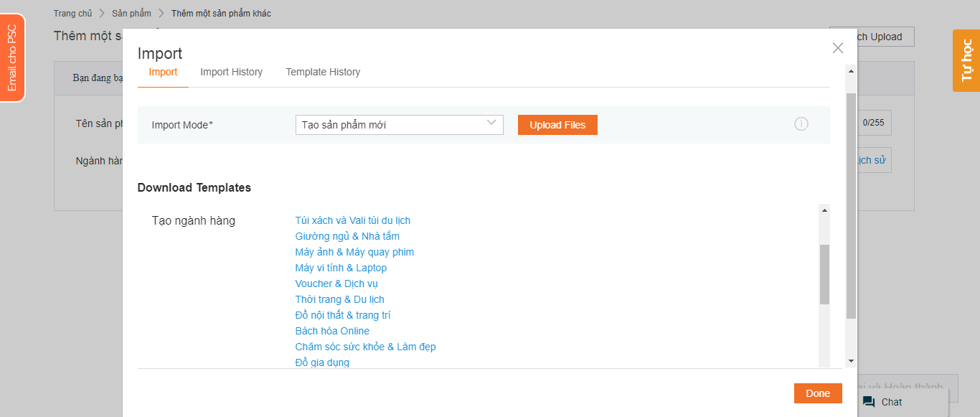
Task: Close the Import dialog with X
Action: pyautogui.click(x=837, y=48)
